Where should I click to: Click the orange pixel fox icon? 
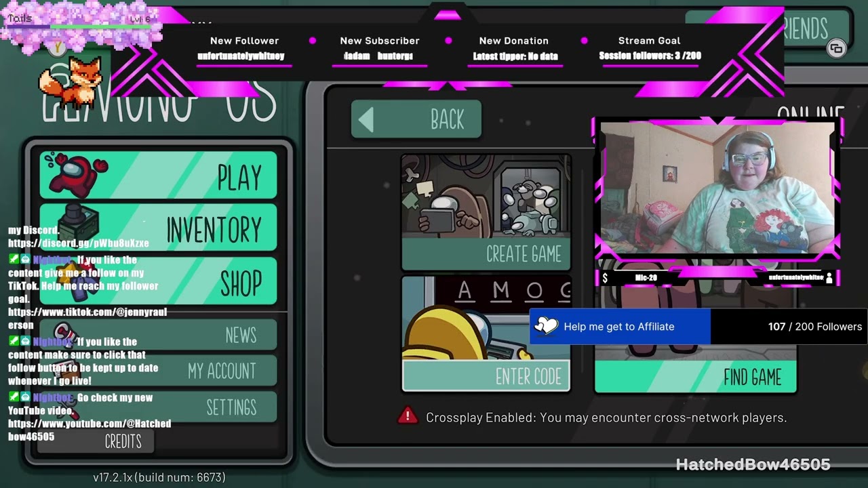(x=71, y=83)
